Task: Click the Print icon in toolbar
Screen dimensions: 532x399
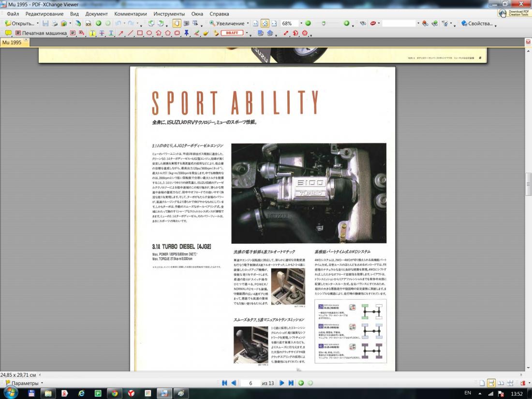Action: pyautogui.click(x=55, y=23)
